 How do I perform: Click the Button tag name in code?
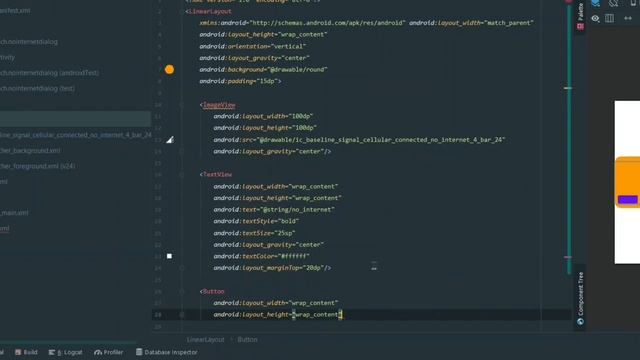[214, 291]
